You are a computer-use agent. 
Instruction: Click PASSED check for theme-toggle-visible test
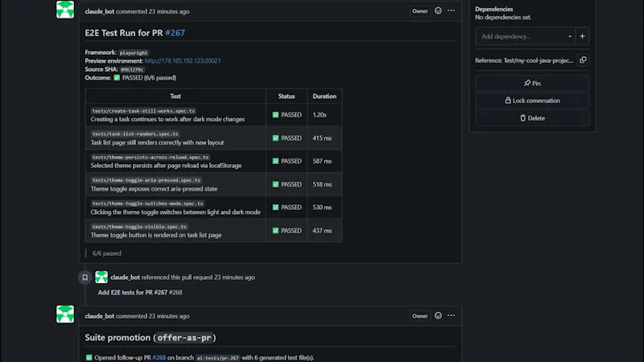275,231
